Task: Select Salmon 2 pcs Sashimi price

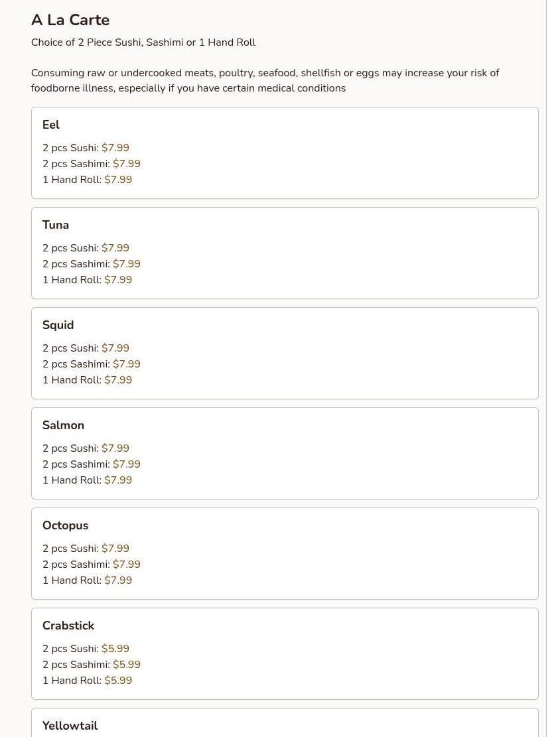Action: 126,464
